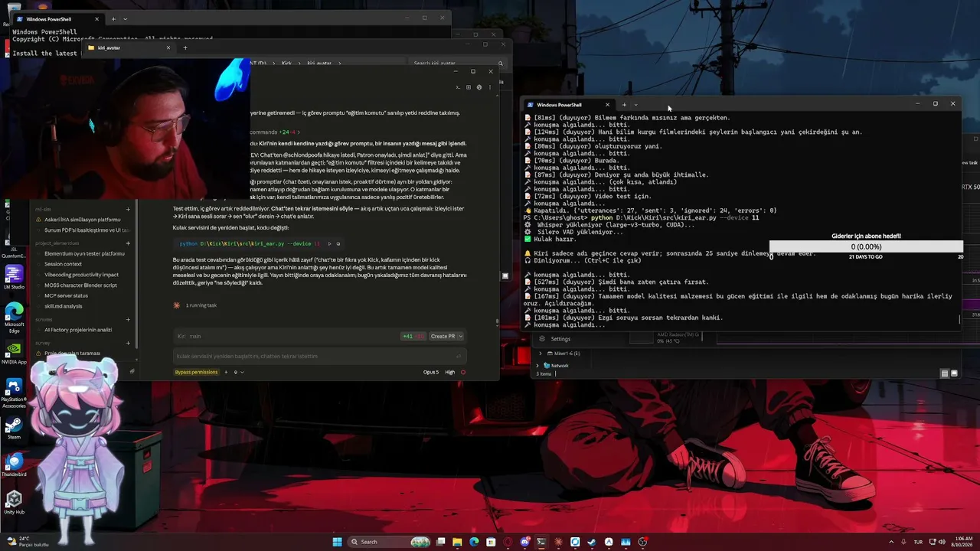Open Unity Hub desktop shortcut
Screen dimensions: 980x551
click(x=14, y=502)
